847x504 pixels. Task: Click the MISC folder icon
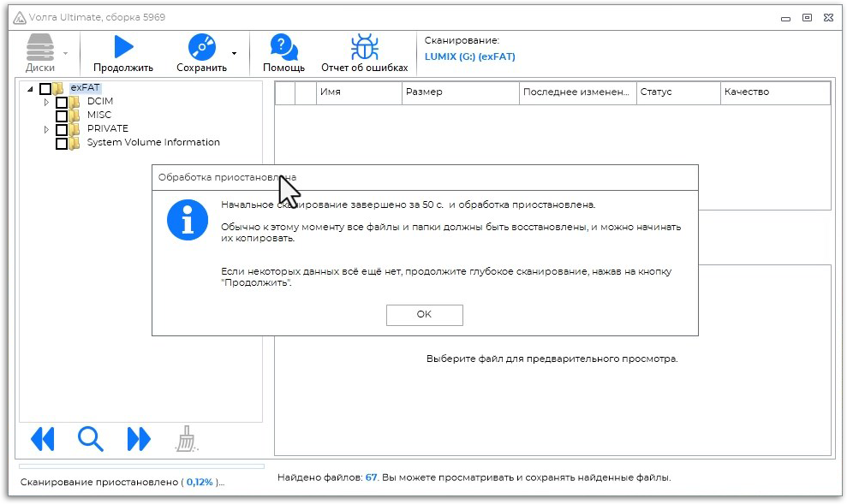tap(74, 115)
